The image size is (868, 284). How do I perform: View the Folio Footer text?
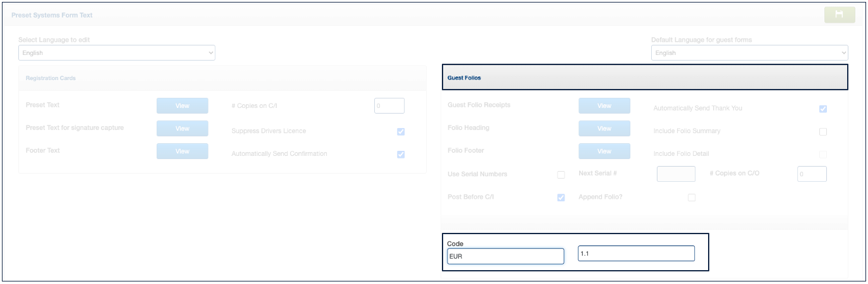pos(604,151)
